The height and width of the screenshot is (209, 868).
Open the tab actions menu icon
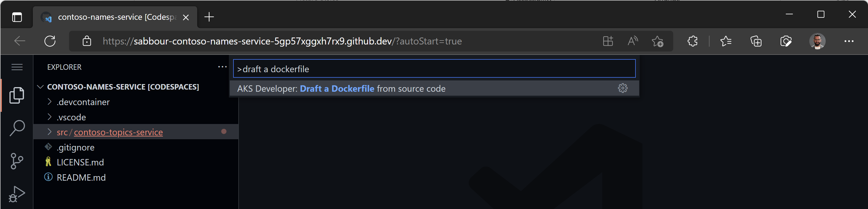pyautogui.click(x=17, y=17)
